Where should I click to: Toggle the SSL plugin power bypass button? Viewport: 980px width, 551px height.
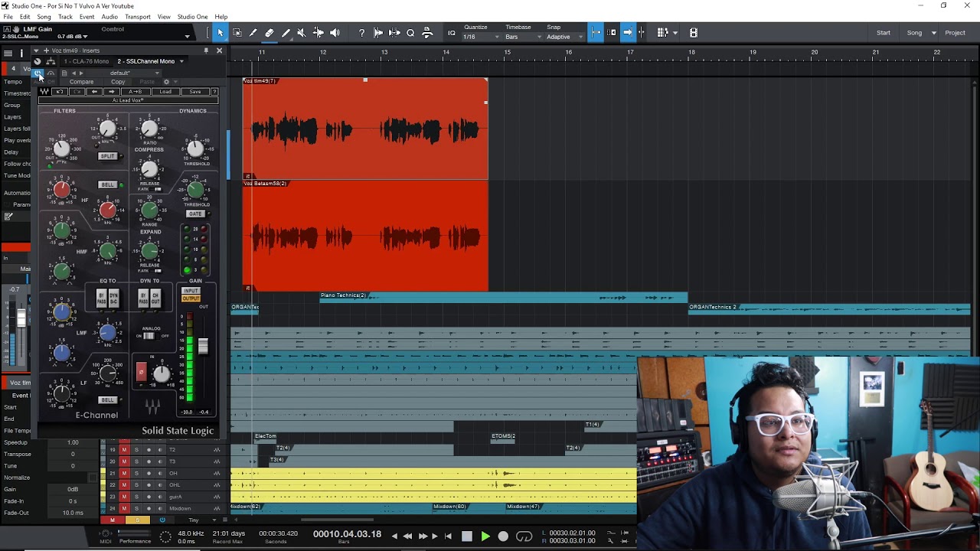point(38,73)
